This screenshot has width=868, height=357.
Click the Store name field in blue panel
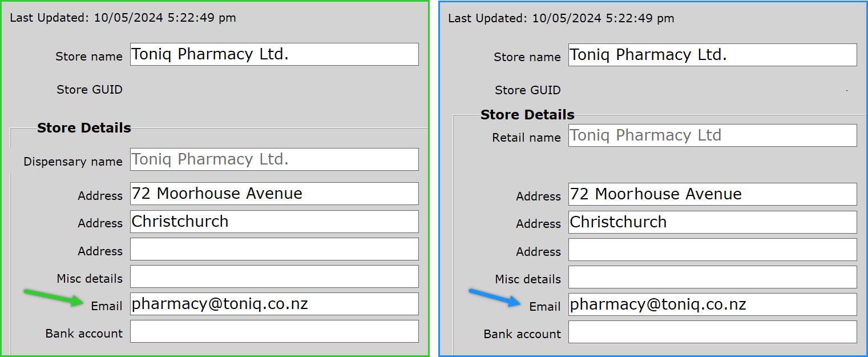pyautogui.click(x=713, y=55)
